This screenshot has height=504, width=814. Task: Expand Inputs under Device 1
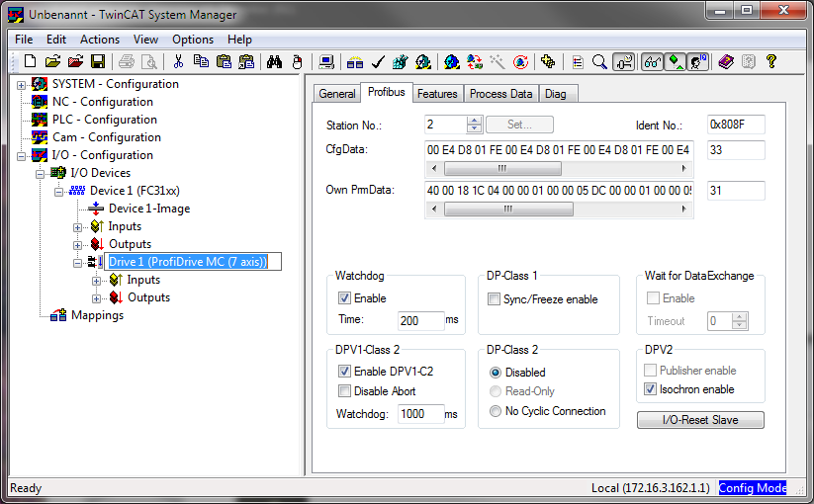pyautogui.click(x=77, y=227)
